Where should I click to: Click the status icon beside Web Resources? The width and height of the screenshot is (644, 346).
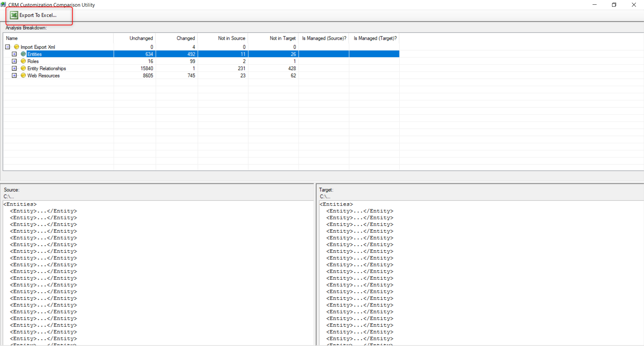23,76
